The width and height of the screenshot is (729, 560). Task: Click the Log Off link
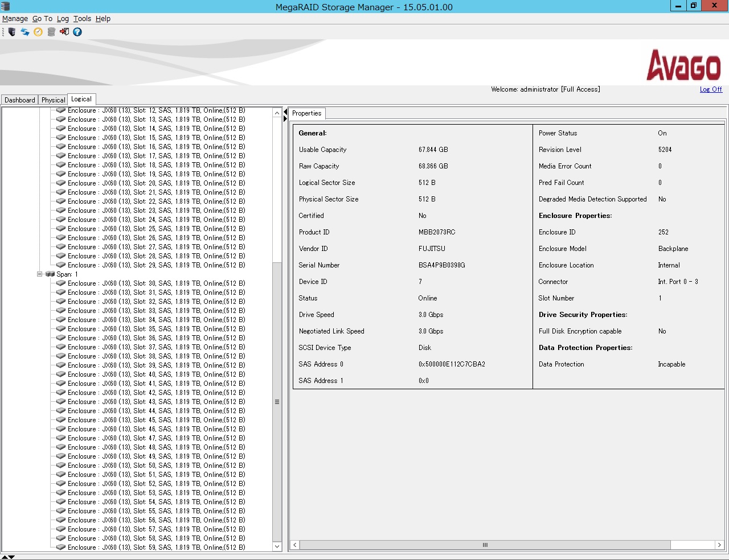(711, 89)
